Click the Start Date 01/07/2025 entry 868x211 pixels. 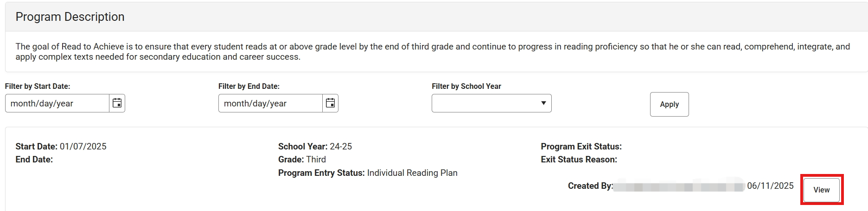pos(61,147)
